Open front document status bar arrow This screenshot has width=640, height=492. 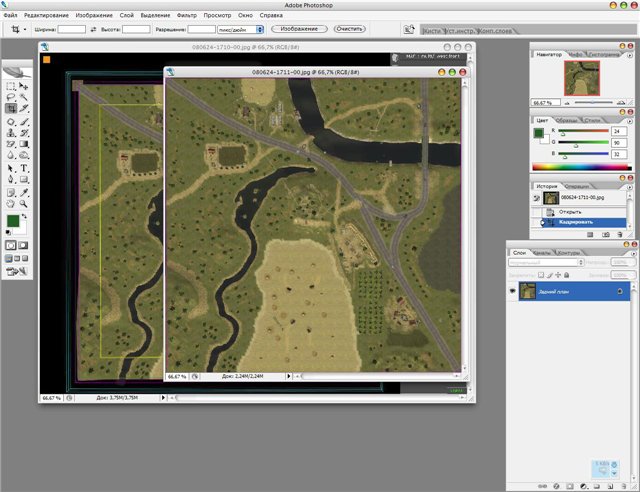(289, 376)
